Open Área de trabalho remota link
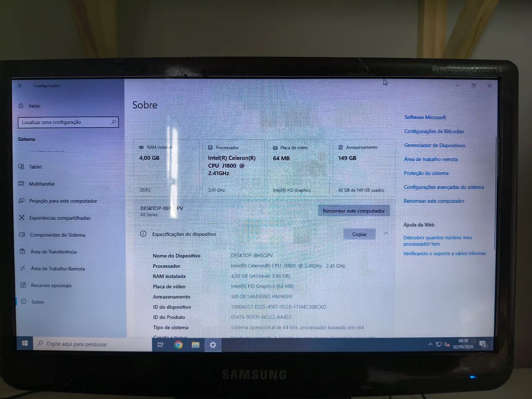The height and width of the screenshot is (399, 532). (x=431, y=159)
